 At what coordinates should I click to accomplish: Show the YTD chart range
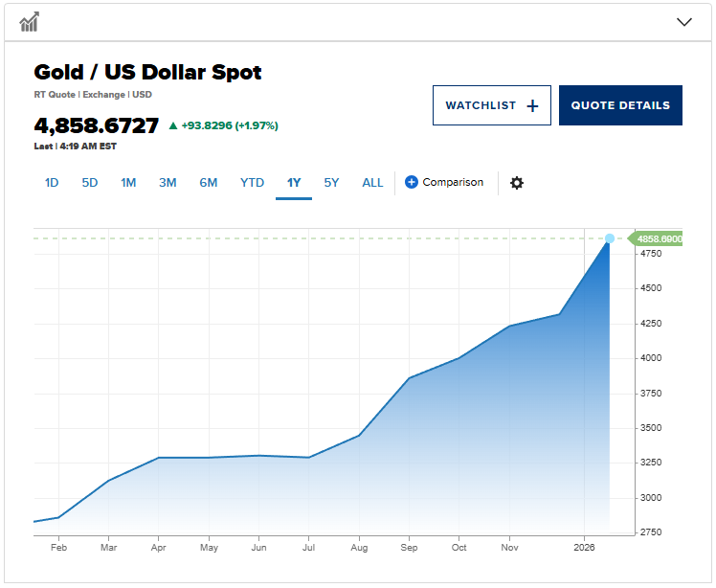(x=252, y=183)
